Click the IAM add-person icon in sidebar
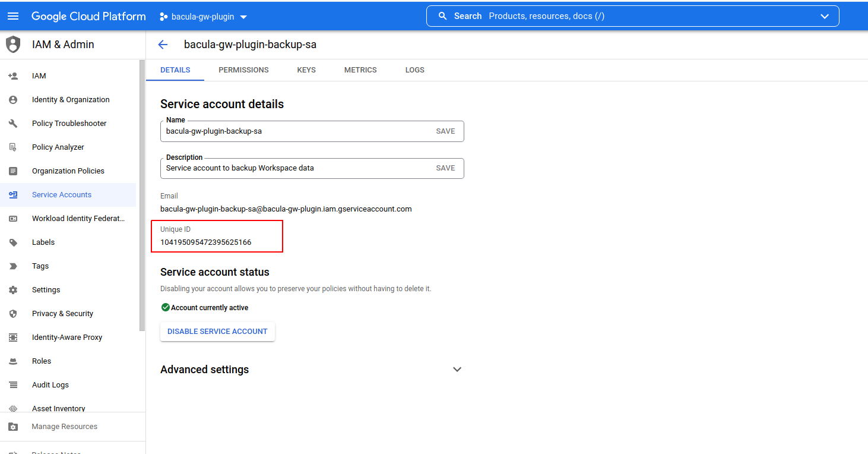The height and width of the screenshot is (454, 868). 13,76
